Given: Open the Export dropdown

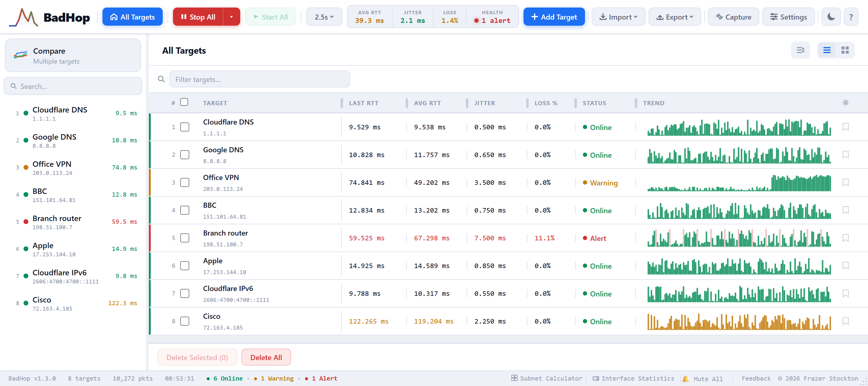Looking at the screenshot, I should [675, 17].
